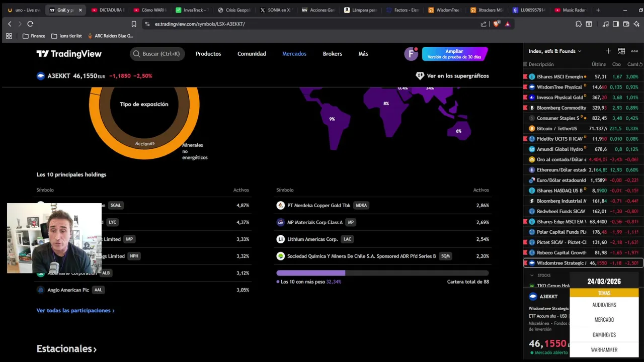
Task: Open the iems tier list bookmark folder
Action: tap(66, 36)
